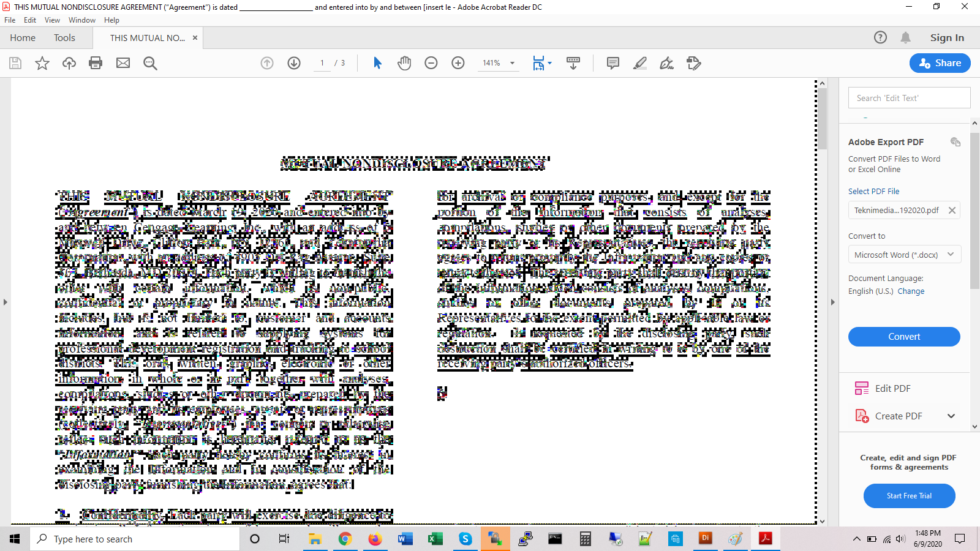The height and width of the screenshot is (551, 980).
Task: Switch to the Tools tab
Action: 64,37
